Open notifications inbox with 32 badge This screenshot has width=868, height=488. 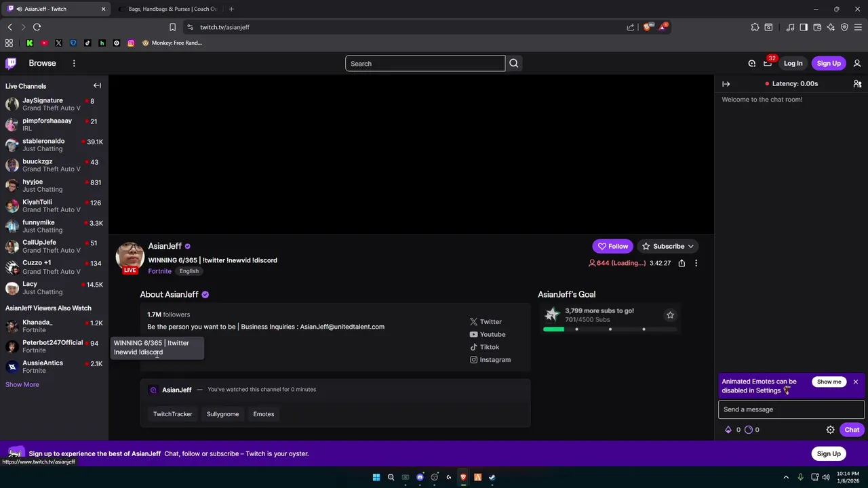tap(768, 63)
